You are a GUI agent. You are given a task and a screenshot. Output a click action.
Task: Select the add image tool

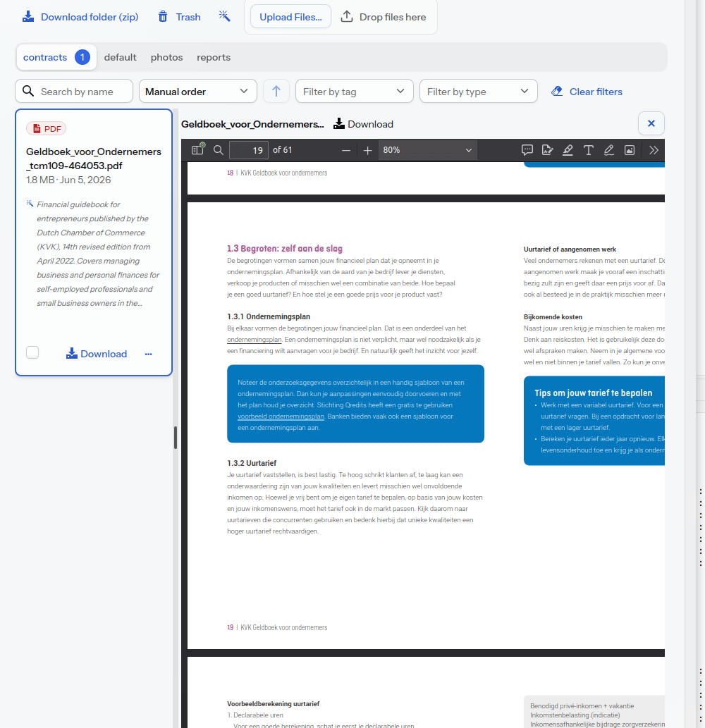click(630, 150)
